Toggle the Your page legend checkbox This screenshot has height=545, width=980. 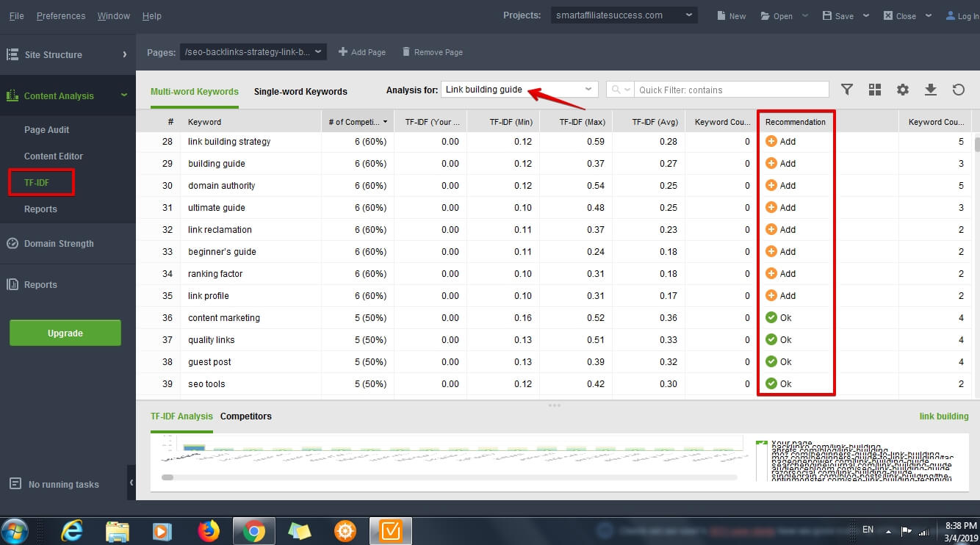[x=761, y=444]
